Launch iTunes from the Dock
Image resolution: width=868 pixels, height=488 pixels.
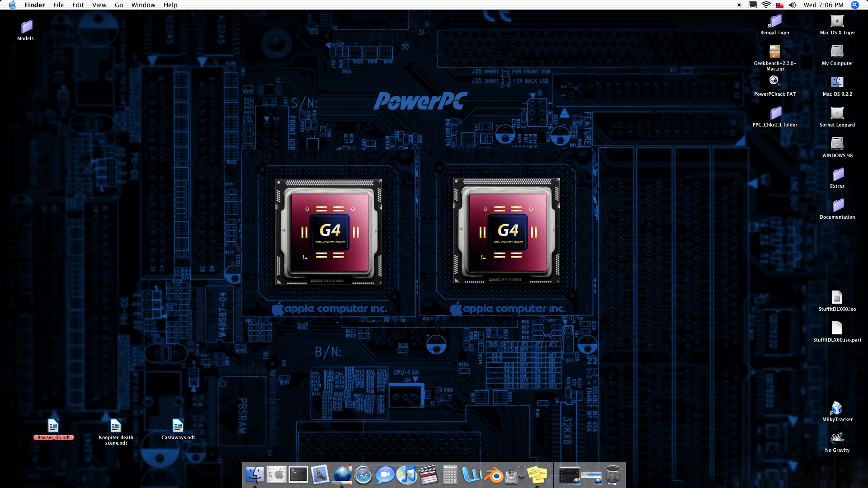pyautogui.click(x=406, y=475)
